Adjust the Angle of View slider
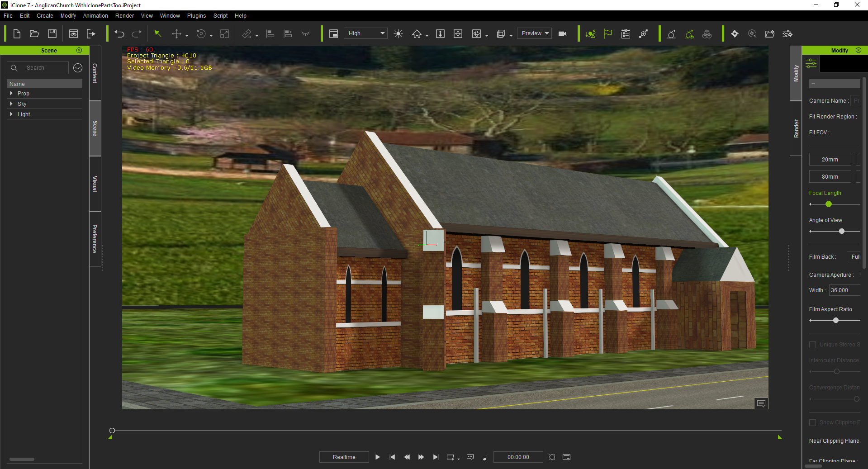This screenshot has height=469, width=868. point(841,231)
